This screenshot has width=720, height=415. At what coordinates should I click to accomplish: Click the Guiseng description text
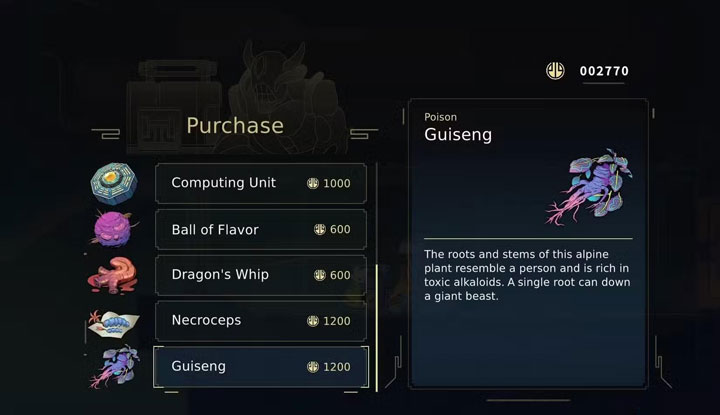(526, 275)
